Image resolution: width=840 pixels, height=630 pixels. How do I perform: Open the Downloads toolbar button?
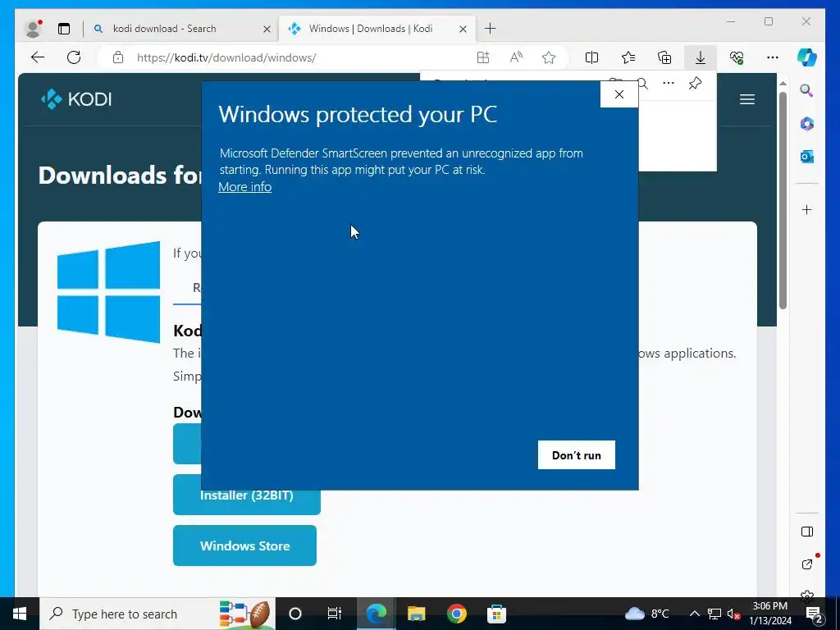pyautogui.click(x=701, y=57)
